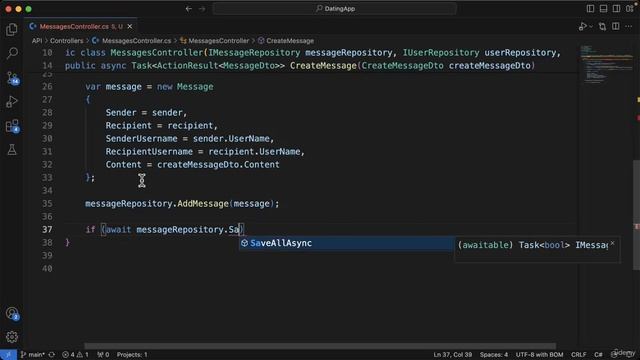Select the SaveAllAsync suggestion
Viewport: 640px width, 360px height.
click(346, 243)
